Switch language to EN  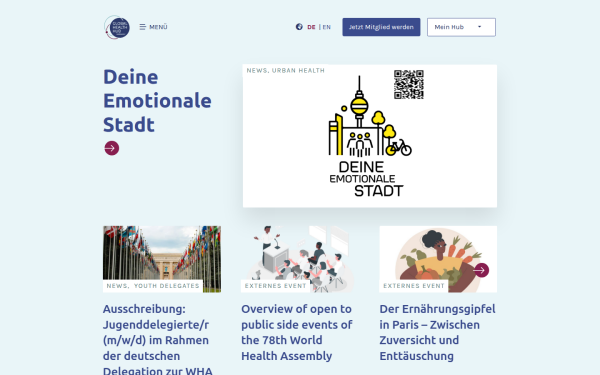(x=326, y=27)
